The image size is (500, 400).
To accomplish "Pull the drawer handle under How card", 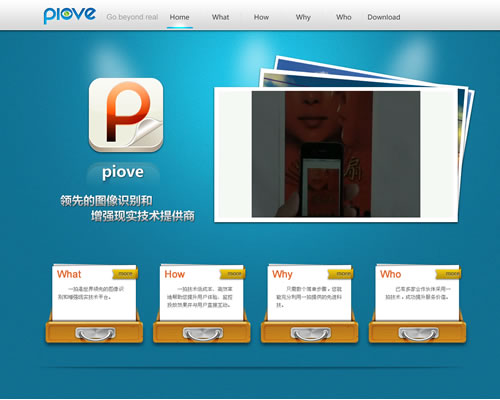I will point(203,334).
